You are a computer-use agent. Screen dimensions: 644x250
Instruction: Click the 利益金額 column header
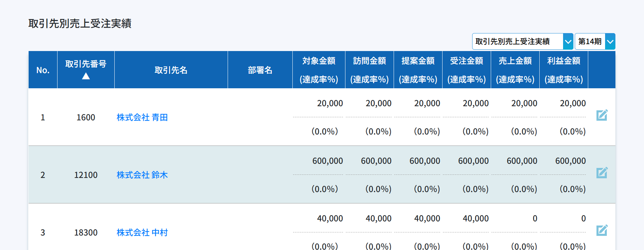point(563,61)
